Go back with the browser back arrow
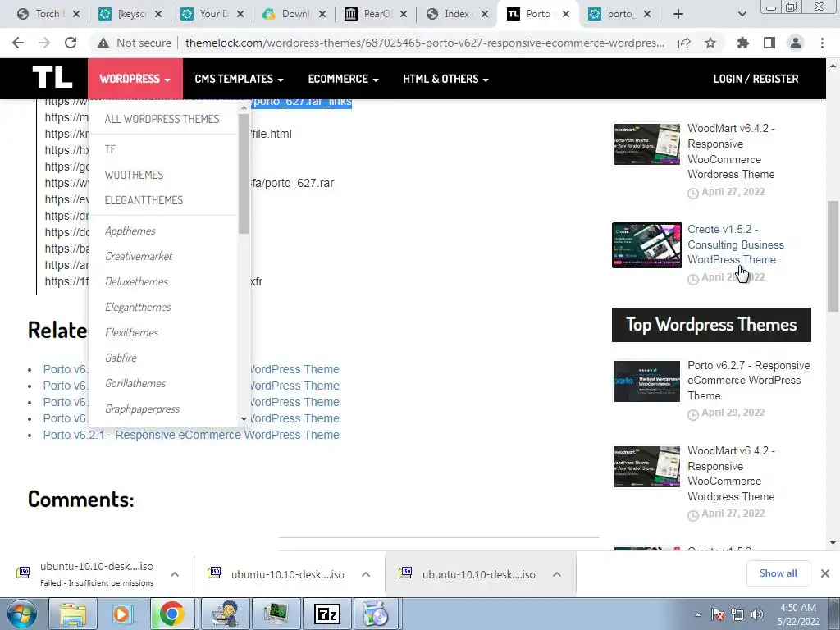 [18, 43]
